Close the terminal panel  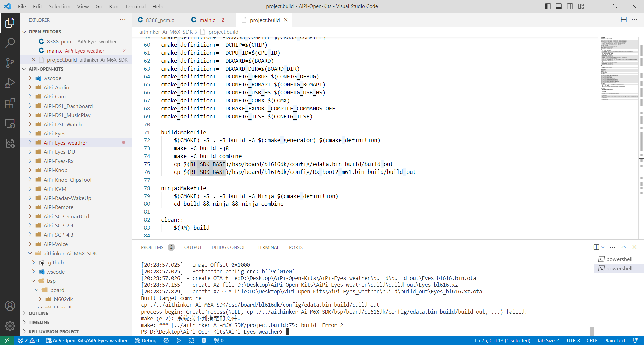coord(634,247)
